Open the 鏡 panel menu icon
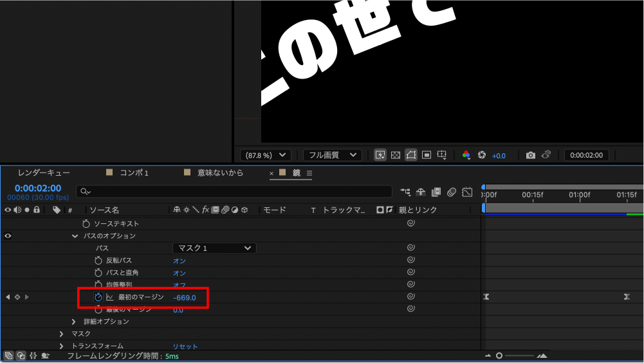644x363 pixels. pos(309,174)
